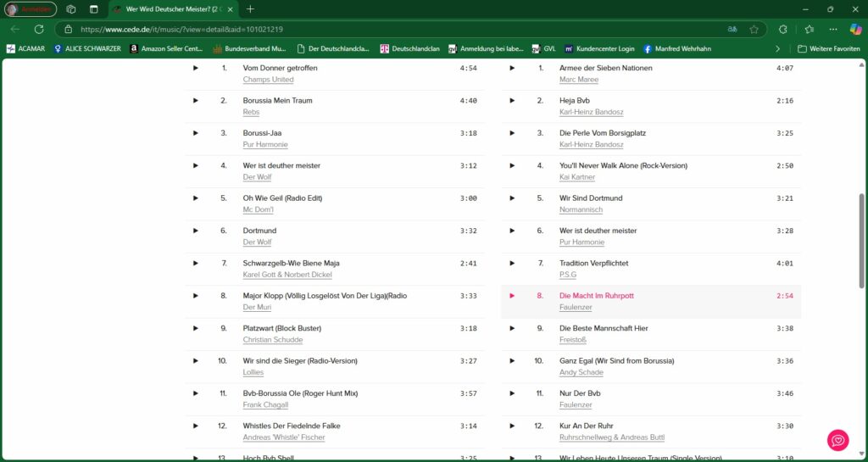
Task: Expand more bookmarks chevron
Action: point(777,48)
